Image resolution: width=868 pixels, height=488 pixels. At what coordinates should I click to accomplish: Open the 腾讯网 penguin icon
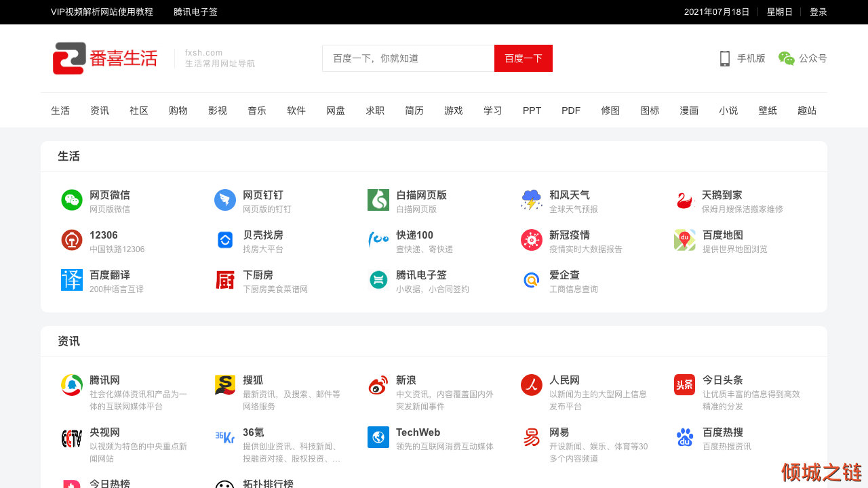pos(72,385)
